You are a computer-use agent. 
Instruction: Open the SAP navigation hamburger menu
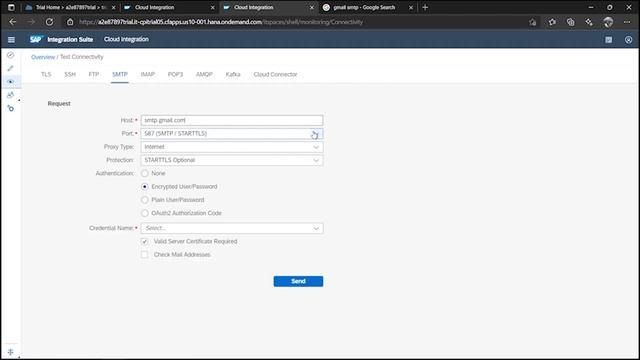[x=11, y=40]
